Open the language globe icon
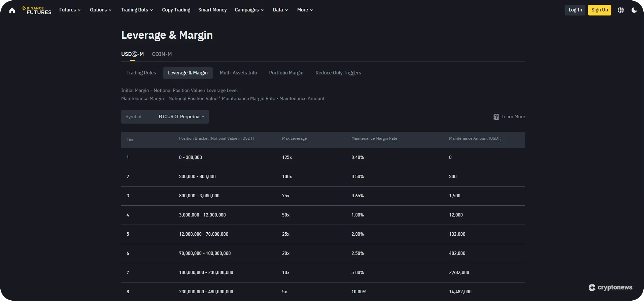The image size is (644, 301). (621, 10)
